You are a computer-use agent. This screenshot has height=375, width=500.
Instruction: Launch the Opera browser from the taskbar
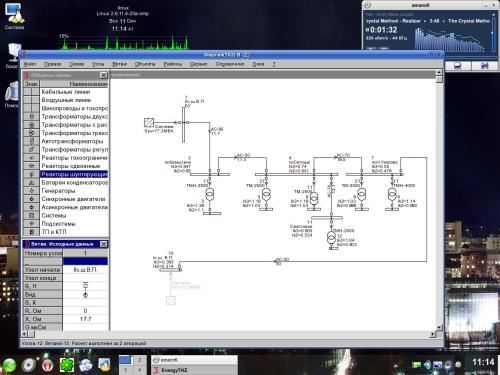point(48,365)
